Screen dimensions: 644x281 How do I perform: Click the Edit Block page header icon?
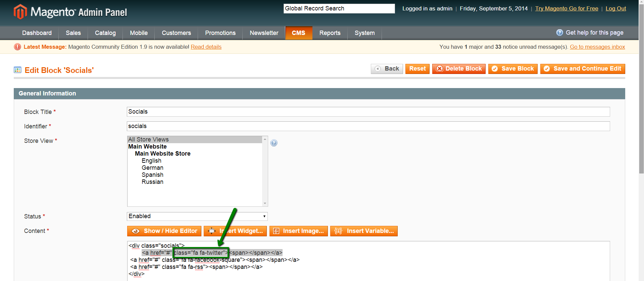pos(17,70)
